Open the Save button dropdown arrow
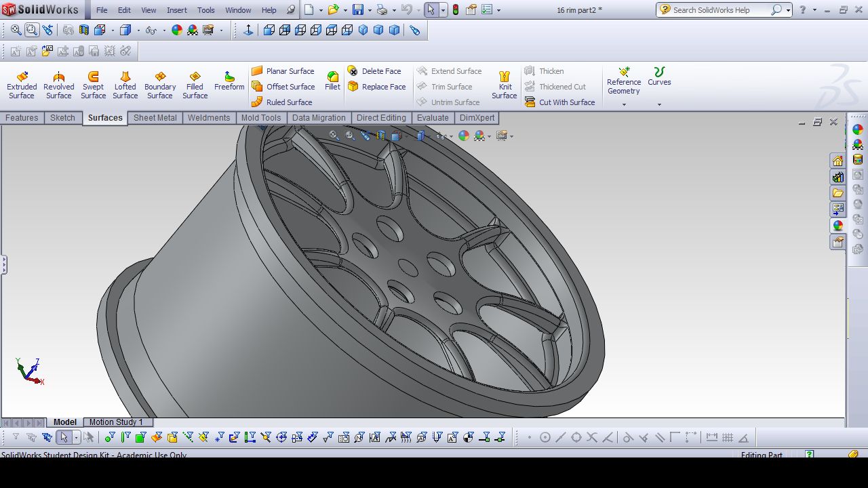The width and height of the screenshot is (868, 488). tap(370, 10)
